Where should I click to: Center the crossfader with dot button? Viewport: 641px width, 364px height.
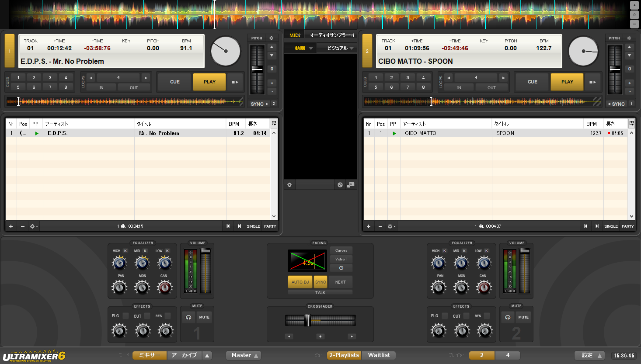click(x=320, y=336)
